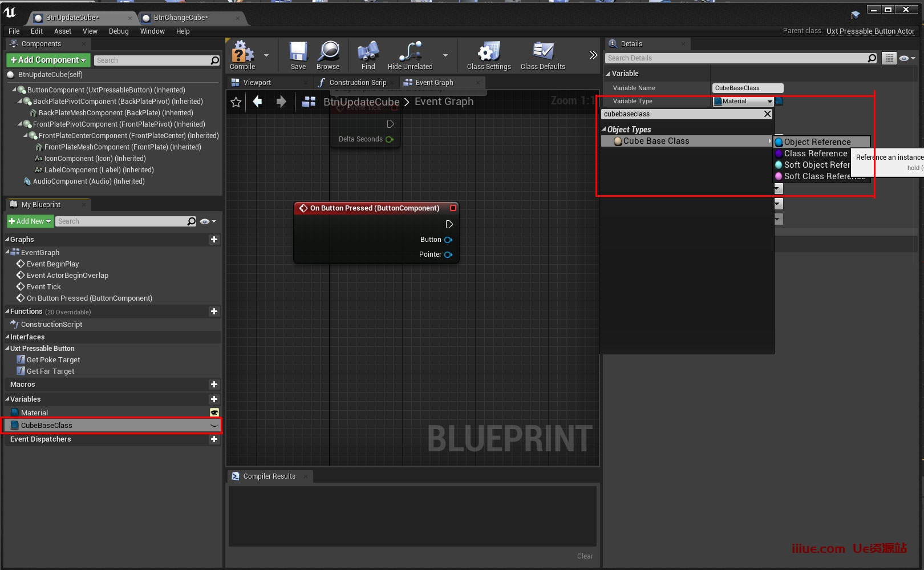Screen dimensions: 924x570
Task: Click the Variable Name text field
Action: [747, 88]
